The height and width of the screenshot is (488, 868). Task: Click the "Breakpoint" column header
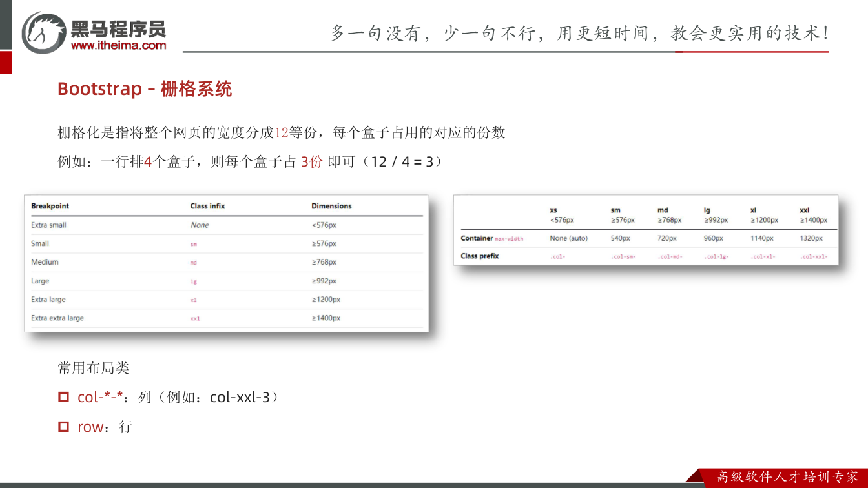click(50, 206)
